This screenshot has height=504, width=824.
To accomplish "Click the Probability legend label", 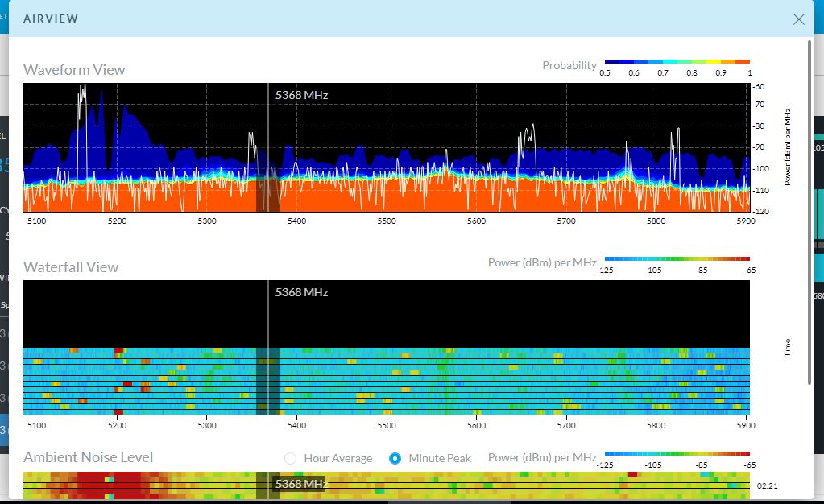I will (569, 65).
